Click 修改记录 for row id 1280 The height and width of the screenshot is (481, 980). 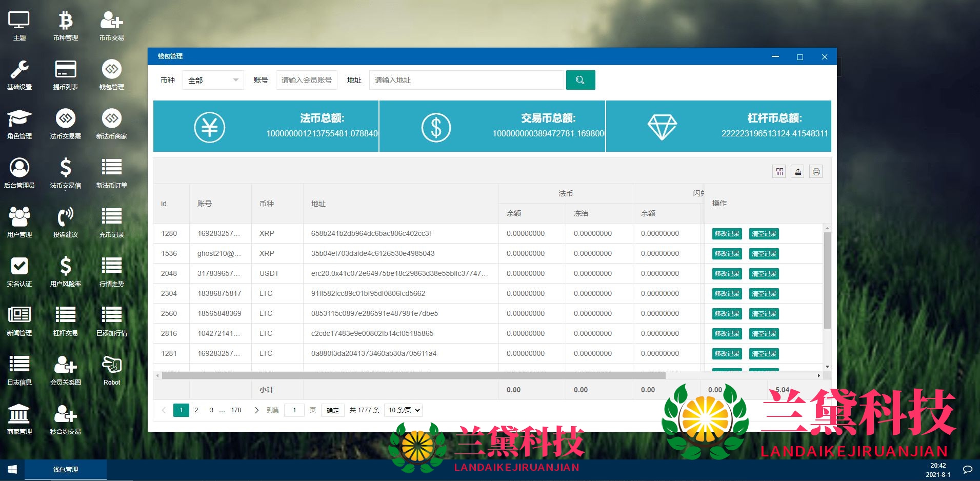pos(727,234)
